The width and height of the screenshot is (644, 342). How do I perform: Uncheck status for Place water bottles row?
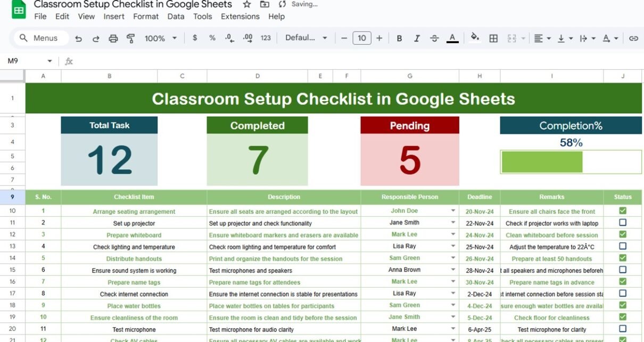[x=623, y=305]
